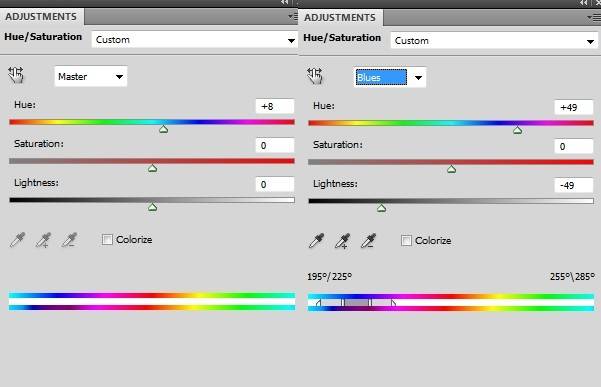
Task: Enable Colorize checkbox in the Blues panel
Action: click(406, 241)
